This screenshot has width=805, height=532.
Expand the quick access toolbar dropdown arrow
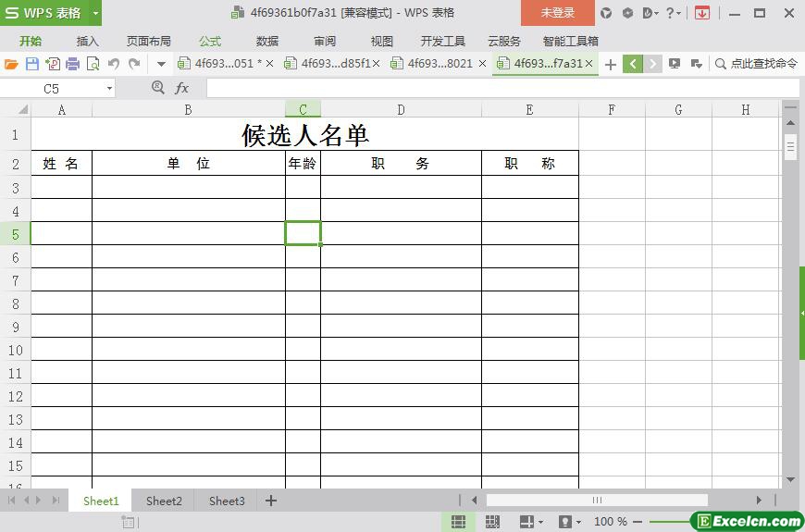tap(161, 64)
